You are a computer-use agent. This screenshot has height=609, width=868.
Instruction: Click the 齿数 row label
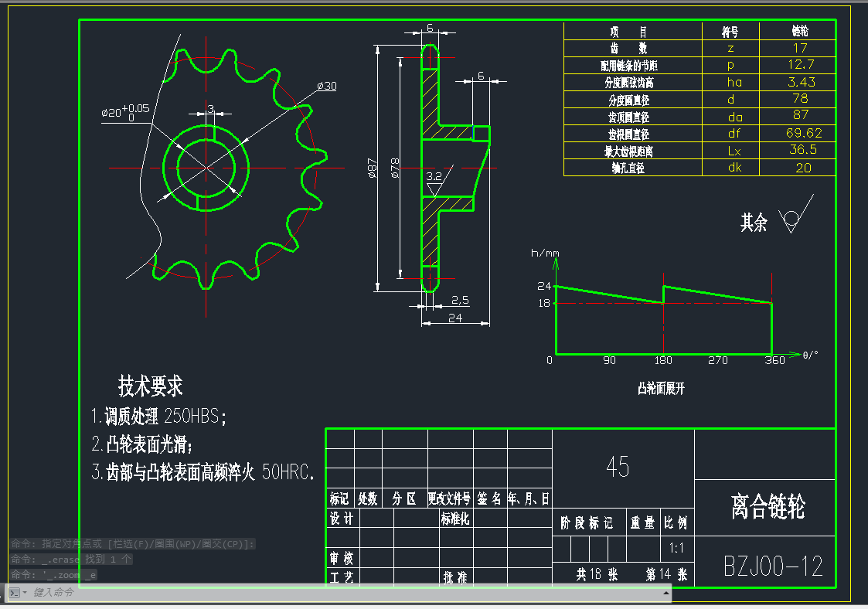pos(628,48)
